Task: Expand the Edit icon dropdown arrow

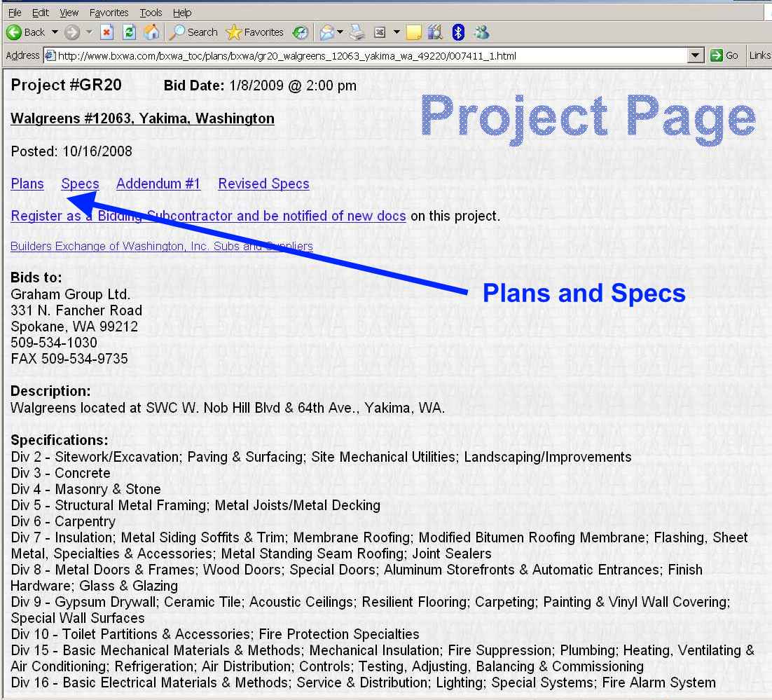Action: [397, 32]
